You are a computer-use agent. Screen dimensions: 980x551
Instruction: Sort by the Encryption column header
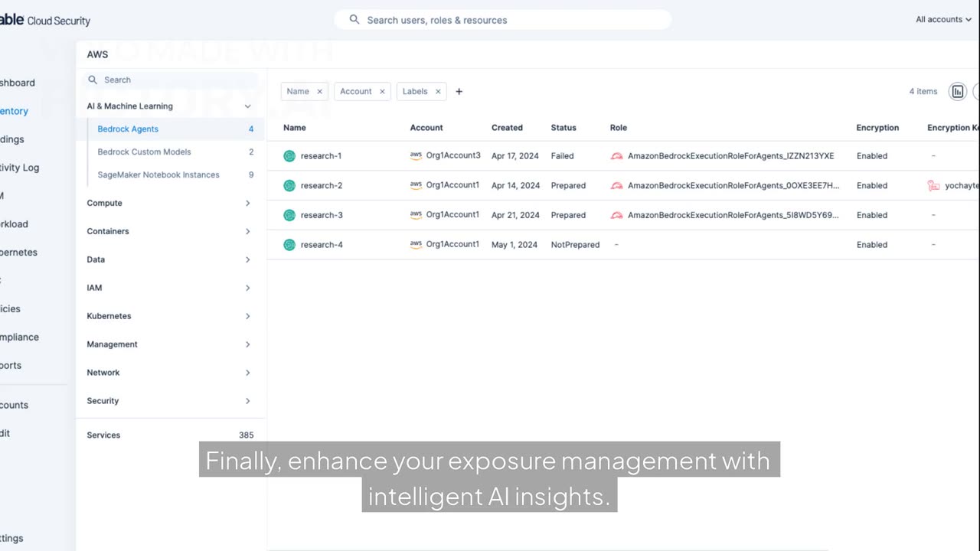[877, 128]
